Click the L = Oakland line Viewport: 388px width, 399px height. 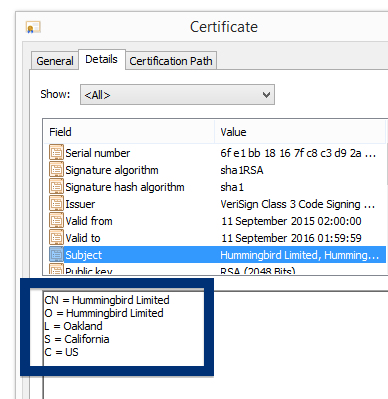click(x=73, y=326)
